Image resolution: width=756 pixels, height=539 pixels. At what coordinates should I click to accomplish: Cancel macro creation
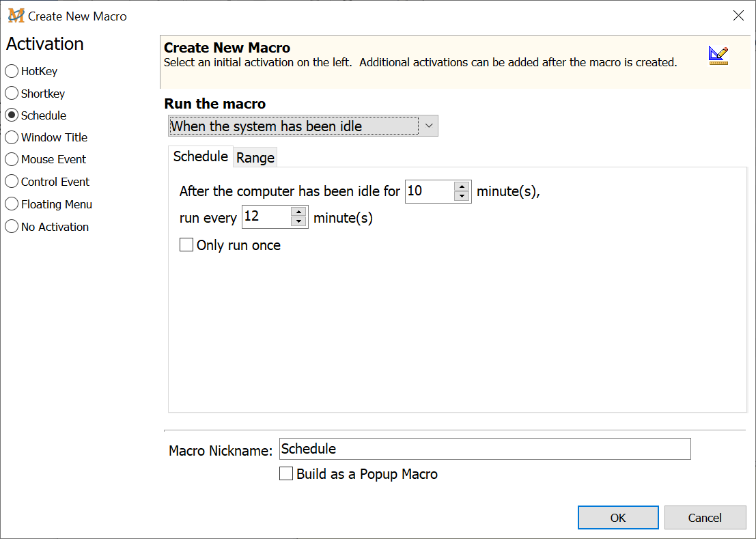(x=705, y=518)
